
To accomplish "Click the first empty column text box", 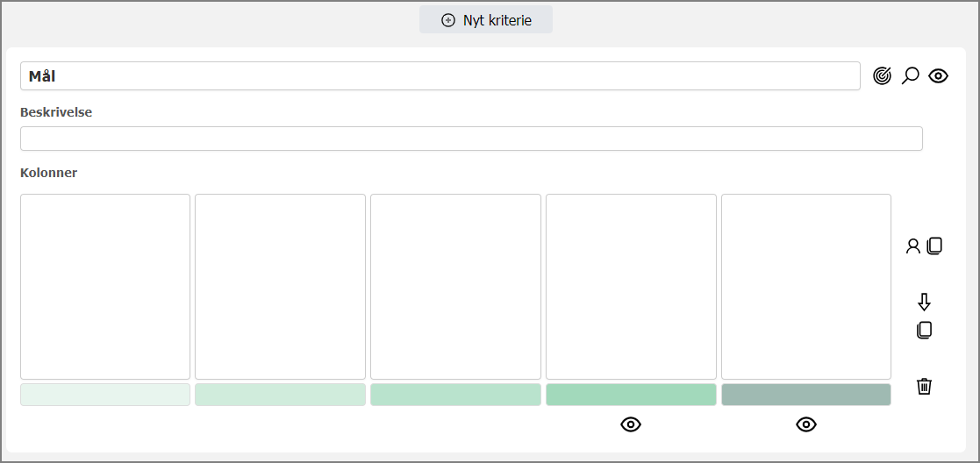I will click(x=105, y=287).
